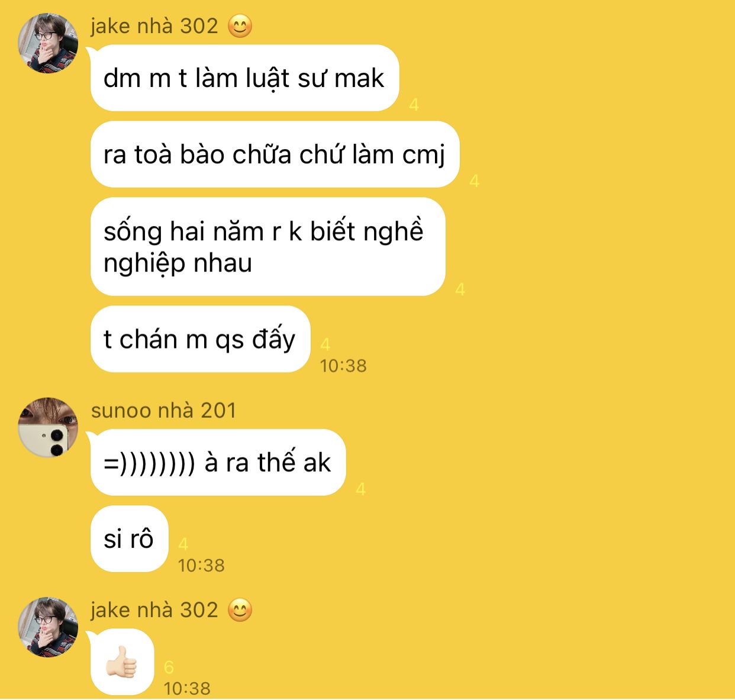Tap read count 4 beside 'dm m t làm luật sư mak'
The height and width of the screenshot is (700, 735).
pyautogui.click(x=414, y=105)
